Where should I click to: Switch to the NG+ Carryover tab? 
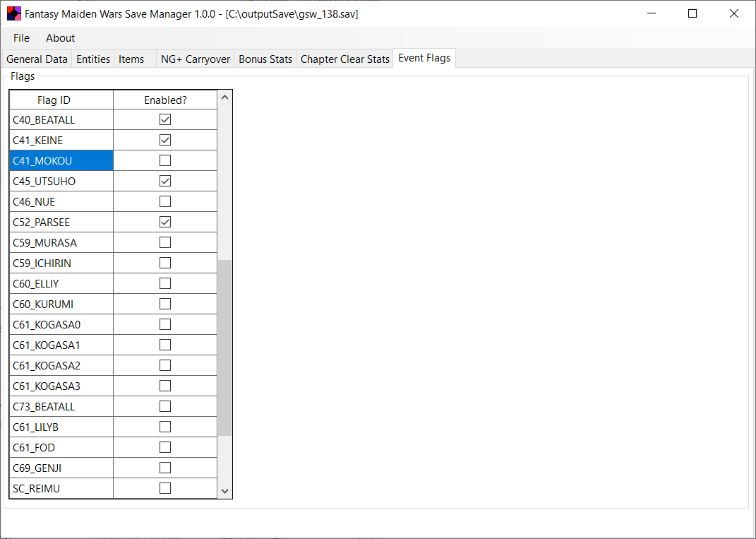pos(196,59)
